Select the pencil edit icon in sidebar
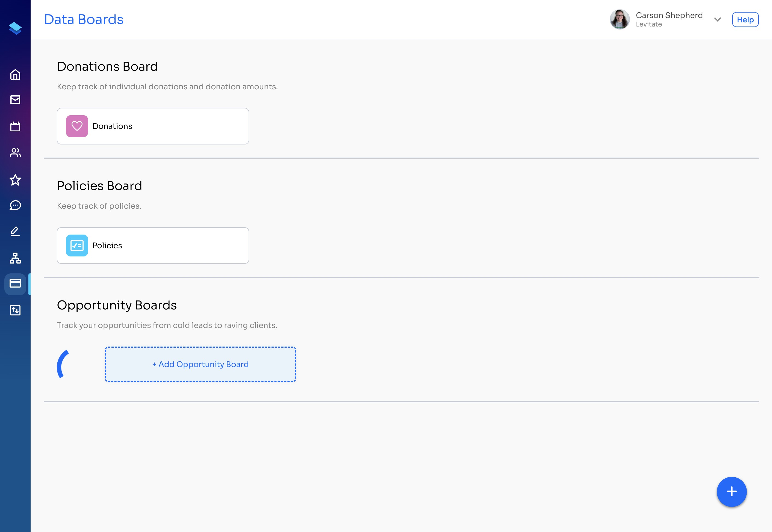Screen dimensions: 772x532 [x=15, y=231]
